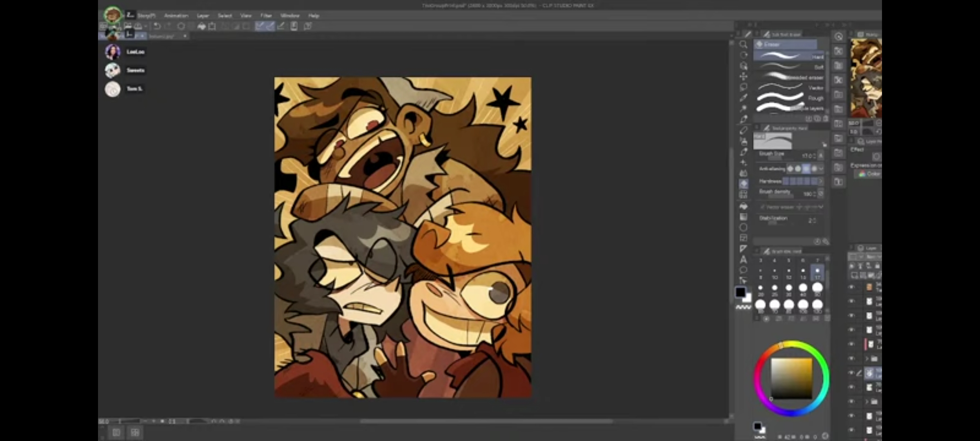Expand Hardness options arrow
Screen dimensions: 980x441
coord(821,181)
